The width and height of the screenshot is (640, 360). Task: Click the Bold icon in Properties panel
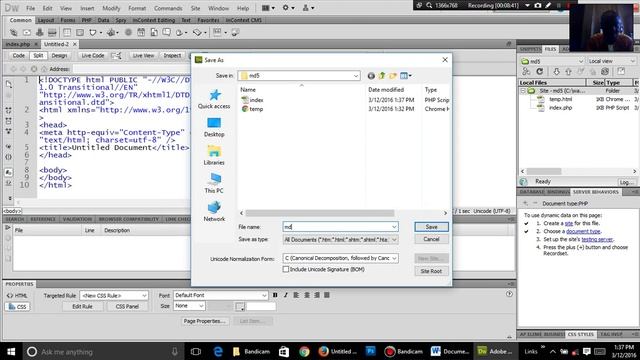click(x=275, y=295)
